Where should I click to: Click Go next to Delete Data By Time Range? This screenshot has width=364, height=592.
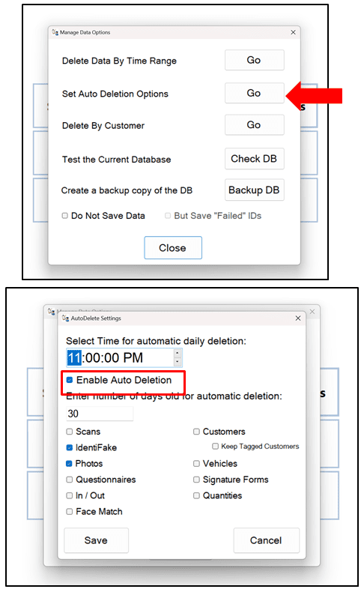click(x=254, y=60)
